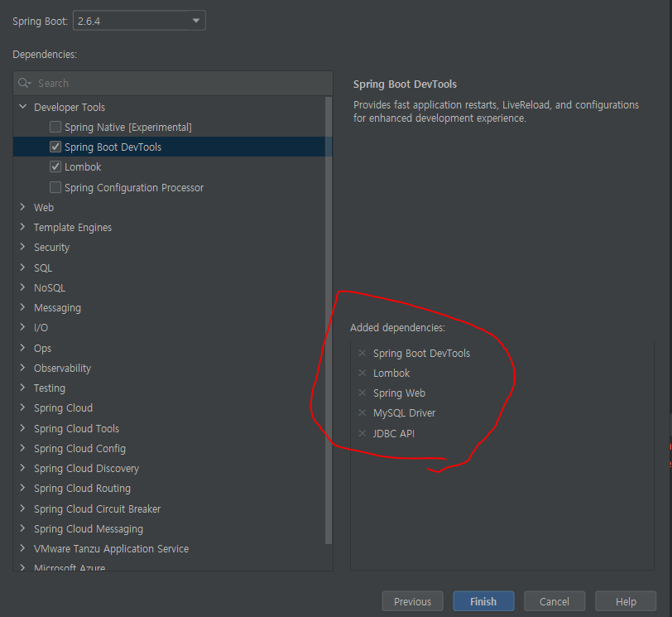Select the Web tree label
This screenshot has height=617, width=672.
[44, 208]
